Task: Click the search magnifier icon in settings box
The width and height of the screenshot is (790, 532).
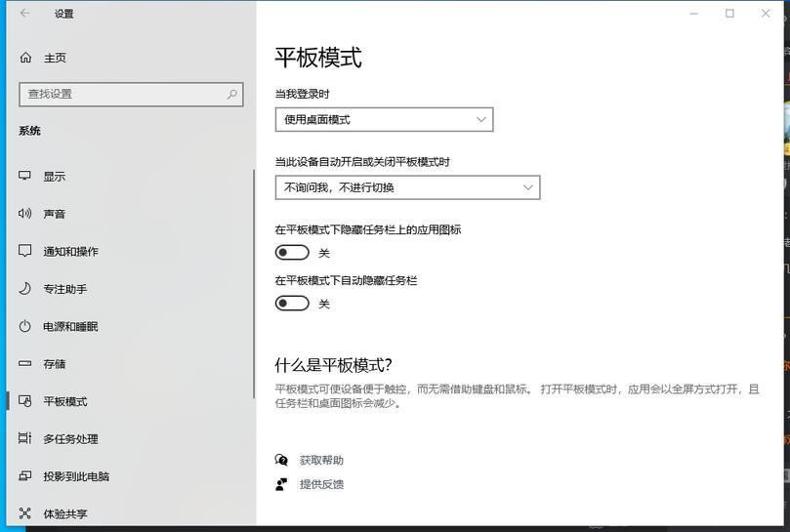Action: pyautogui.click(x=231, y=95)
